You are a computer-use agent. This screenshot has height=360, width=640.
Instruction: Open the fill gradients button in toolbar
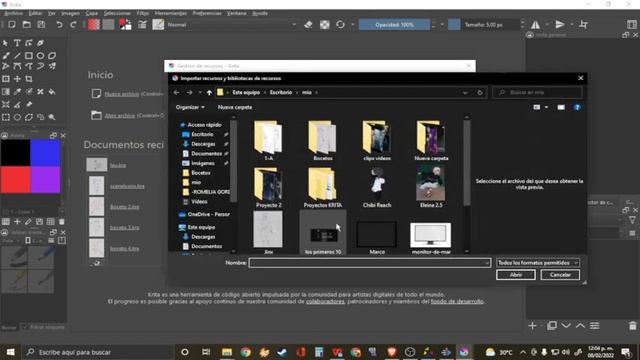point(93,24)
